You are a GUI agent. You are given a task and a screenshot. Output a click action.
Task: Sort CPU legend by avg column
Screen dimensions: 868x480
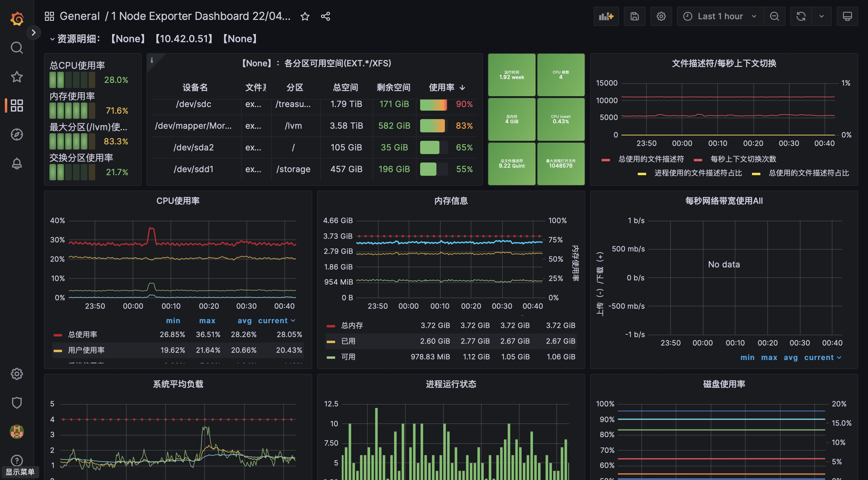point(244,321)
